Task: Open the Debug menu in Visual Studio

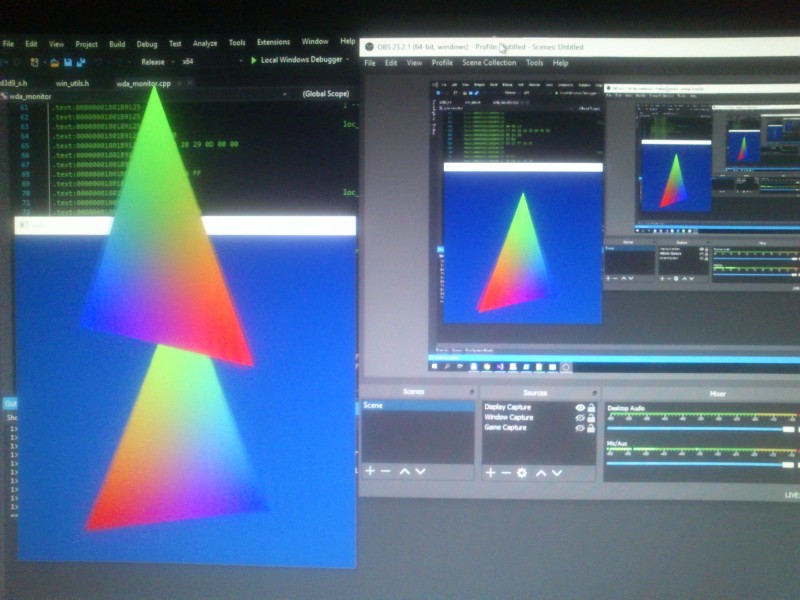Action: pyautogui.click(x=147, y=44)
